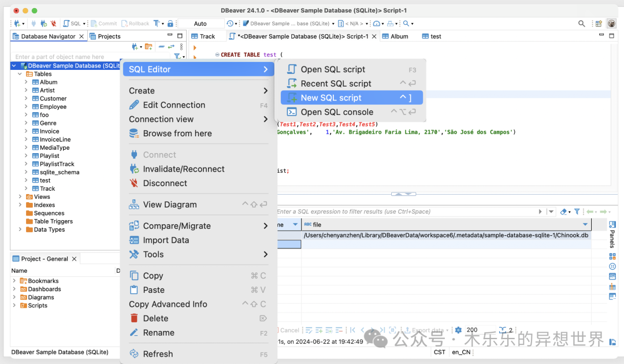This screenshot has width=624, height=364.
Task: Expand the Bookmarks project node
Action: (x=14, y=281)
